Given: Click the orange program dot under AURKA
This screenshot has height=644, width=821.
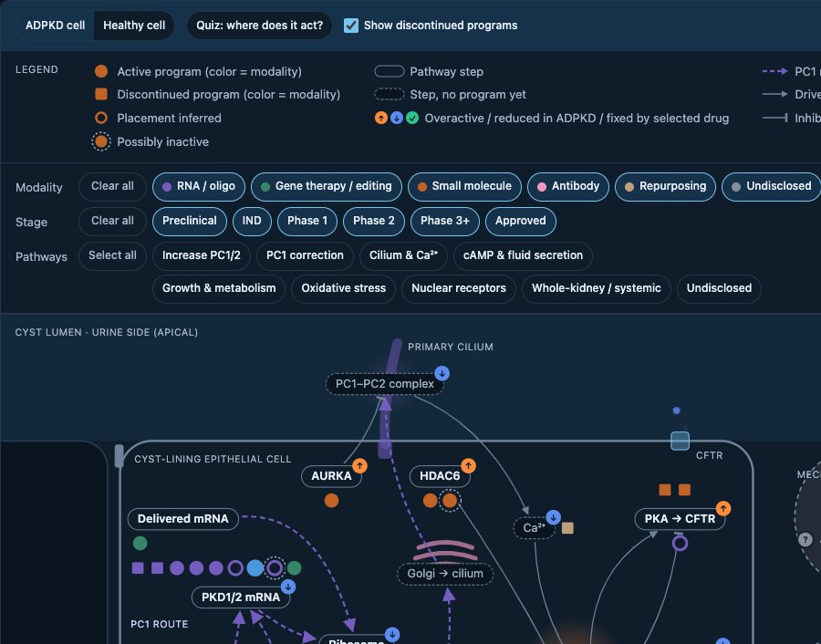Looking at the screenshot, I should tap(331, 501).
